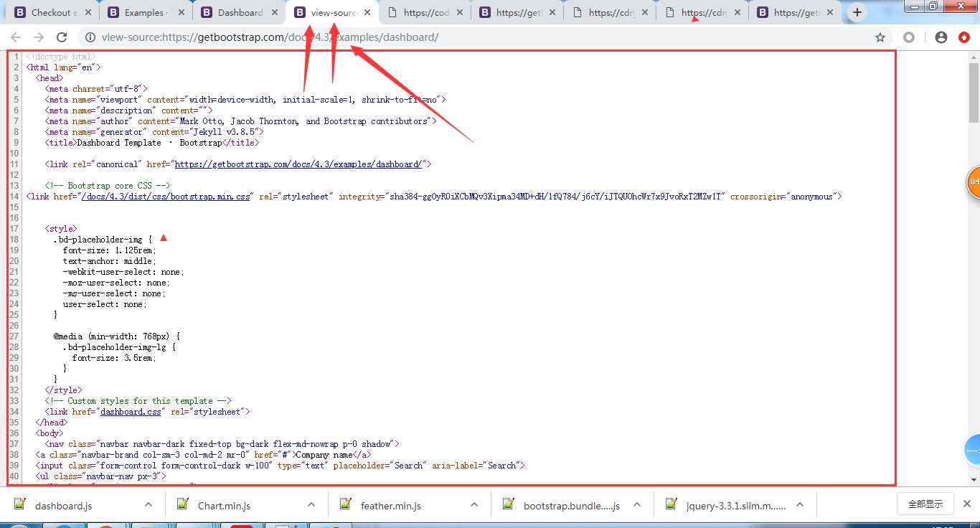The width and height of the screenshot is (980, 528).
Task: Close the downloads bar
Action: coord(966,504)
